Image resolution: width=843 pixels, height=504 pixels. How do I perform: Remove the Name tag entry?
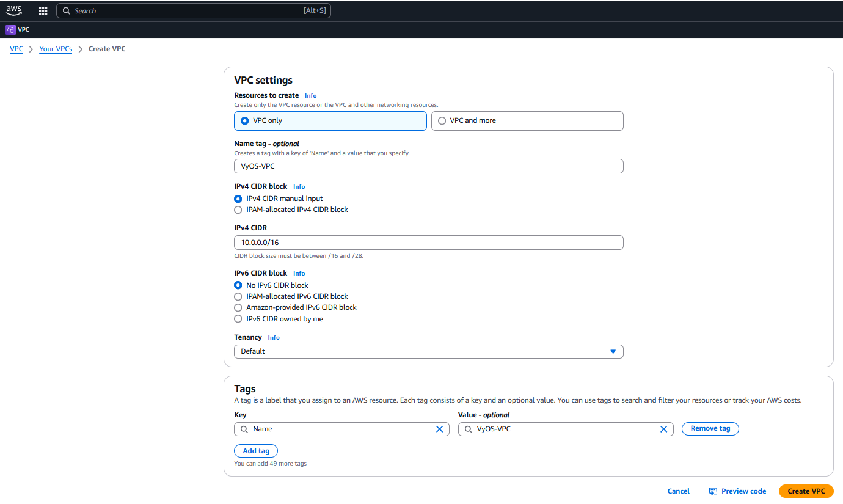click(710, 429)
